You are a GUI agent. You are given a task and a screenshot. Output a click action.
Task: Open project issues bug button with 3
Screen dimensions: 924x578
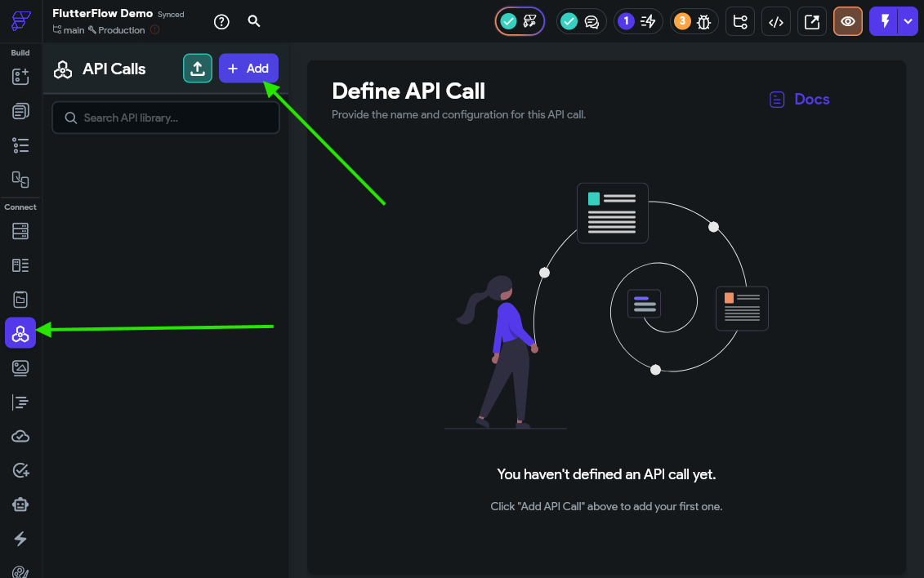(694, 22)
